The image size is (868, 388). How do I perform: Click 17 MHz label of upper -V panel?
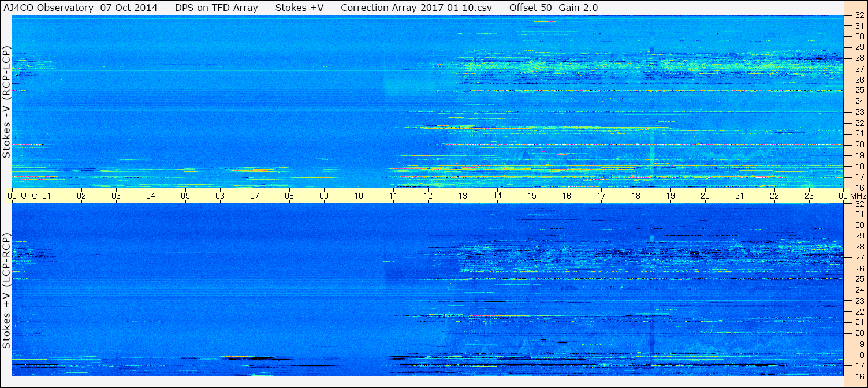click(859, 177)
